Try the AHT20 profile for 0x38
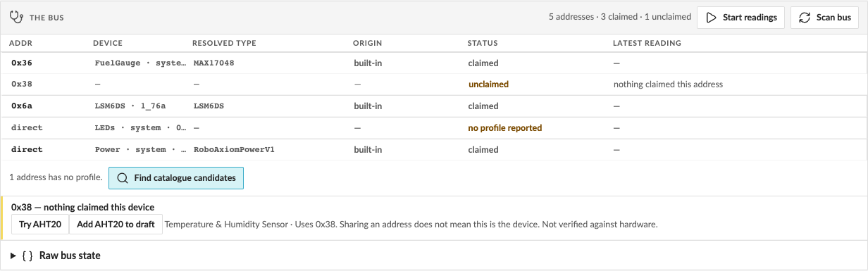This screenshot has height=271, width=868. tap(40, 225)
